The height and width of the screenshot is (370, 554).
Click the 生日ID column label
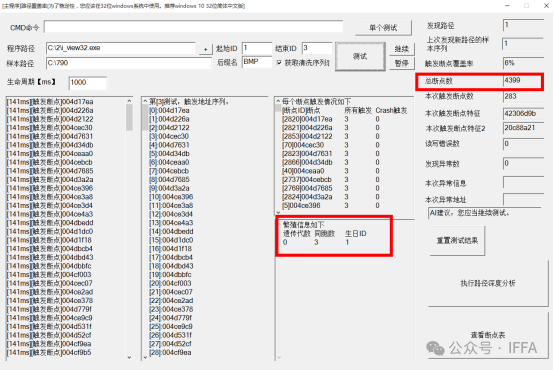click(x=356, y=234)
